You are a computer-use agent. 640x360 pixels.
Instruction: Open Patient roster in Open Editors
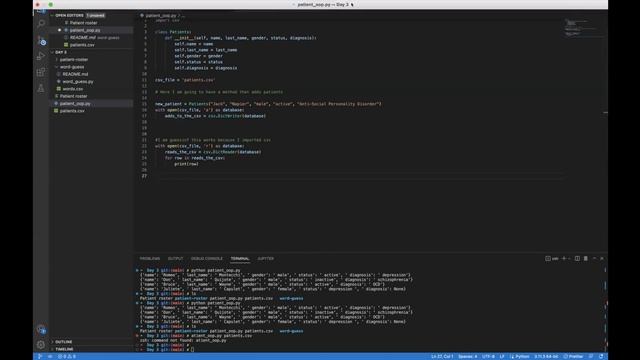point(83,23)
